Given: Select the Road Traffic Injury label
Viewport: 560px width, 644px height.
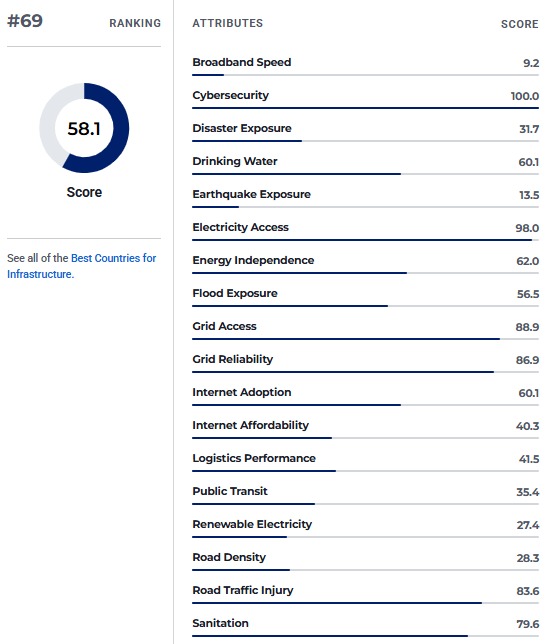Looking at the screenshot, I should coord(243,590).
